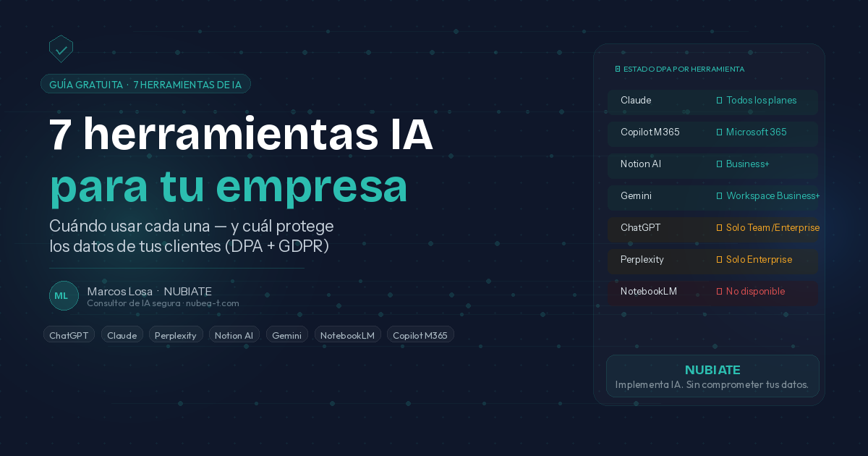
Task: Select the teal avatar color circle
Action: pos(64,295)
